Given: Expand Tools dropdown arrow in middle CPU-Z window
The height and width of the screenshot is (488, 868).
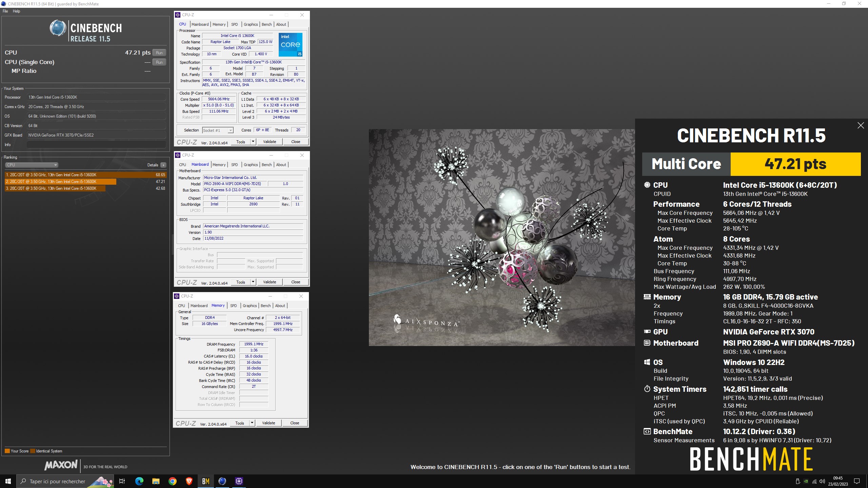Looking at the screenshot, I should tap(253, 282).
